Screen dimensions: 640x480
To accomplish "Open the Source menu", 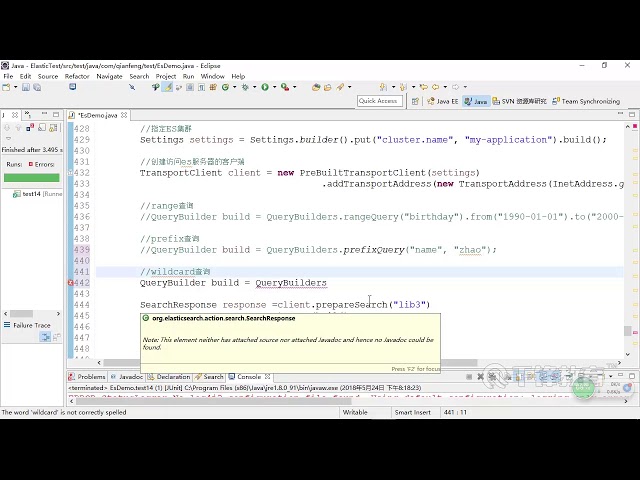I will [x=48, y=76].
